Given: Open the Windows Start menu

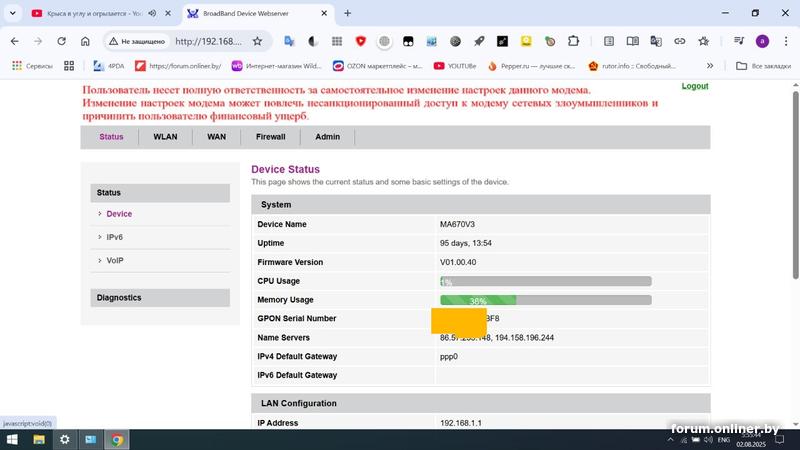Looking at the screenshot, I should tap(12, 440).
